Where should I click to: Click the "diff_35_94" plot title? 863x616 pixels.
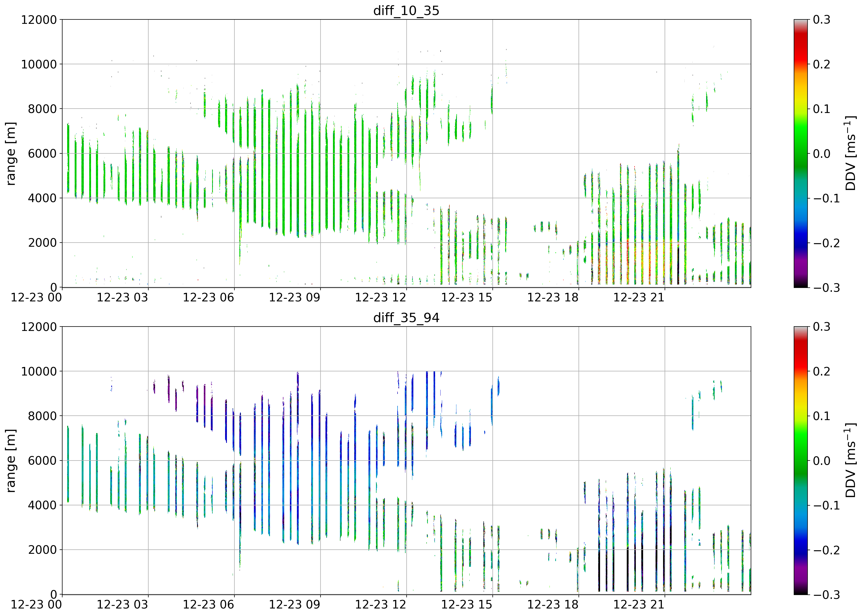pos(406,317)
